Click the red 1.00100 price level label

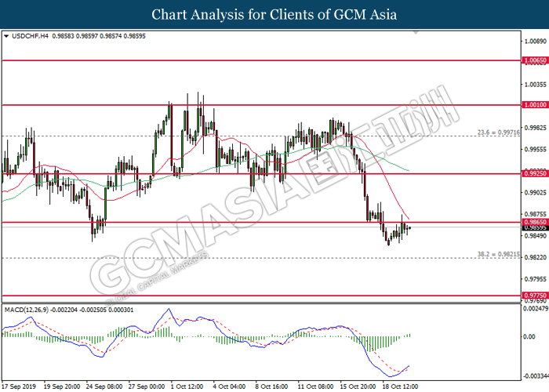pyautogui.click(x=536, y=104)
